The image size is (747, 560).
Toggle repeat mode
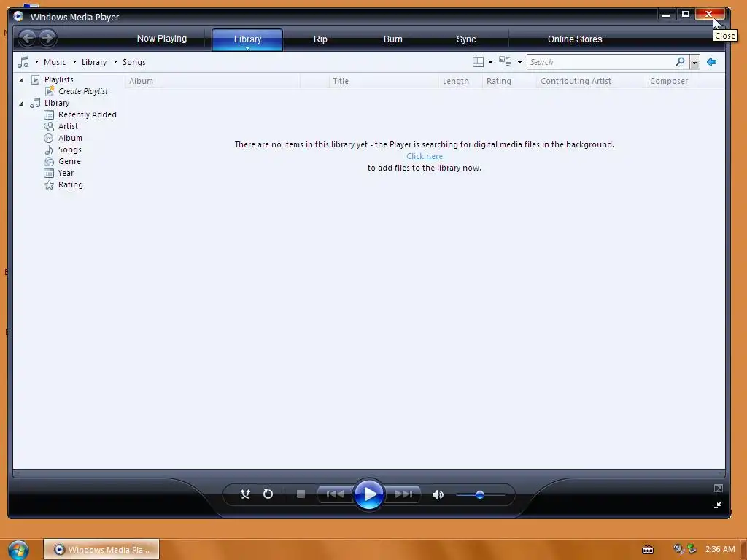(x=268, y=494)
